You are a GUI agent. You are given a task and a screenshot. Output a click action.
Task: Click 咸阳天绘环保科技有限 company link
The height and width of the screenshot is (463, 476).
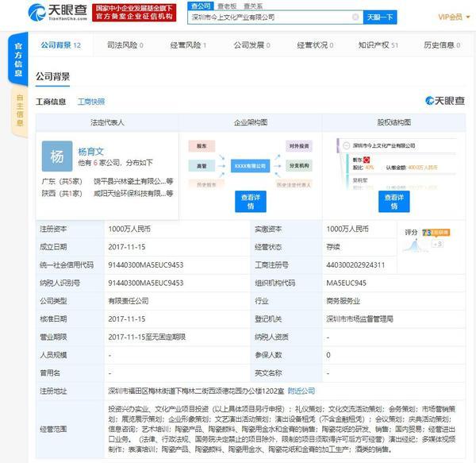pyautogui.click(x=133, y=193)
